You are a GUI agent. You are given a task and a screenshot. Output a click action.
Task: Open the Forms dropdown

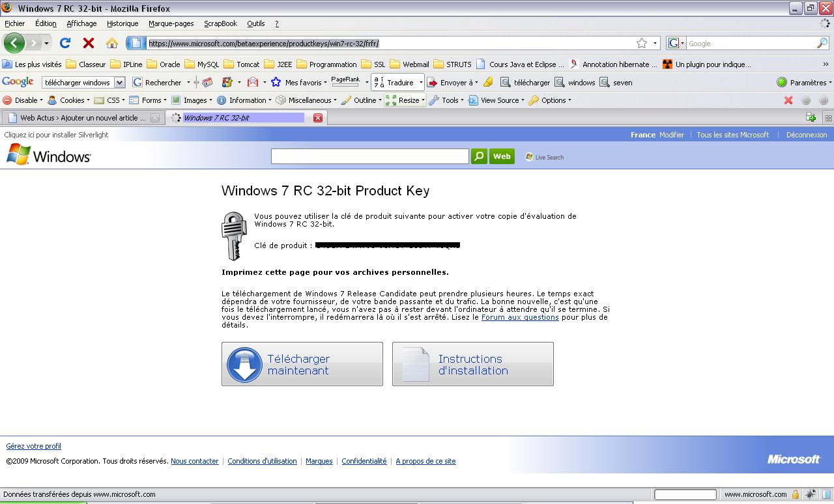point(147,100)
